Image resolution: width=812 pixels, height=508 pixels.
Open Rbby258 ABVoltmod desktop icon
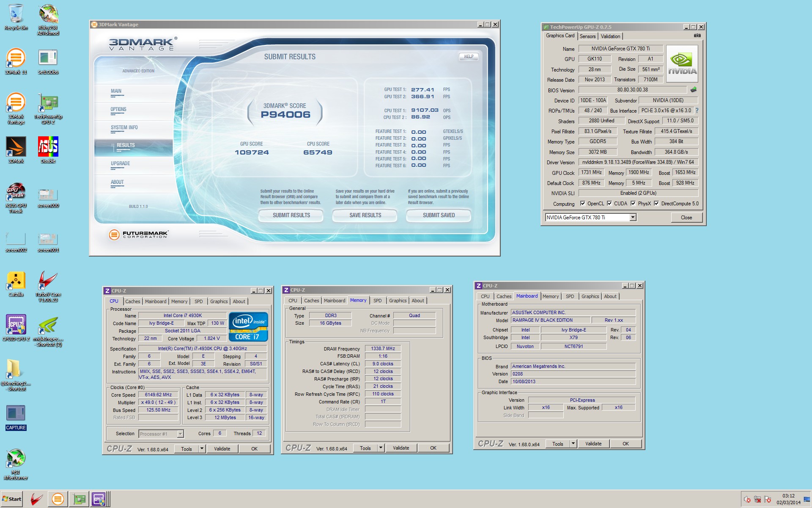coord(48,19)
